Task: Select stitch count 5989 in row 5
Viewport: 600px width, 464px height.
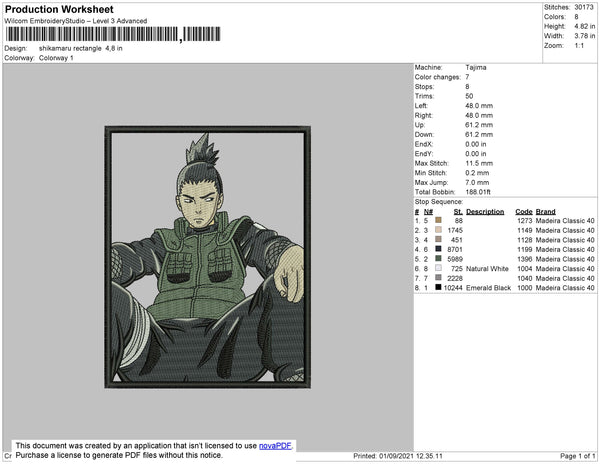Action: [455, 259]
